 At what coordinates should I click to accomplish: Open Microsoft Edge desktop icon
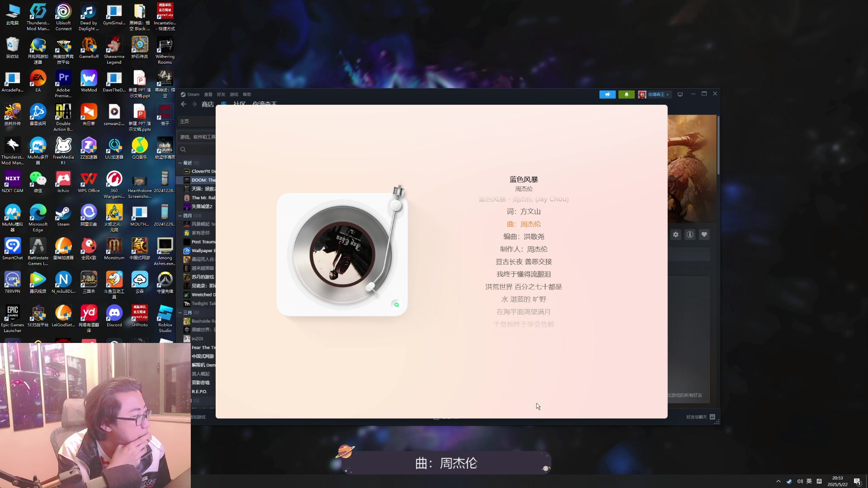[38, 218]
